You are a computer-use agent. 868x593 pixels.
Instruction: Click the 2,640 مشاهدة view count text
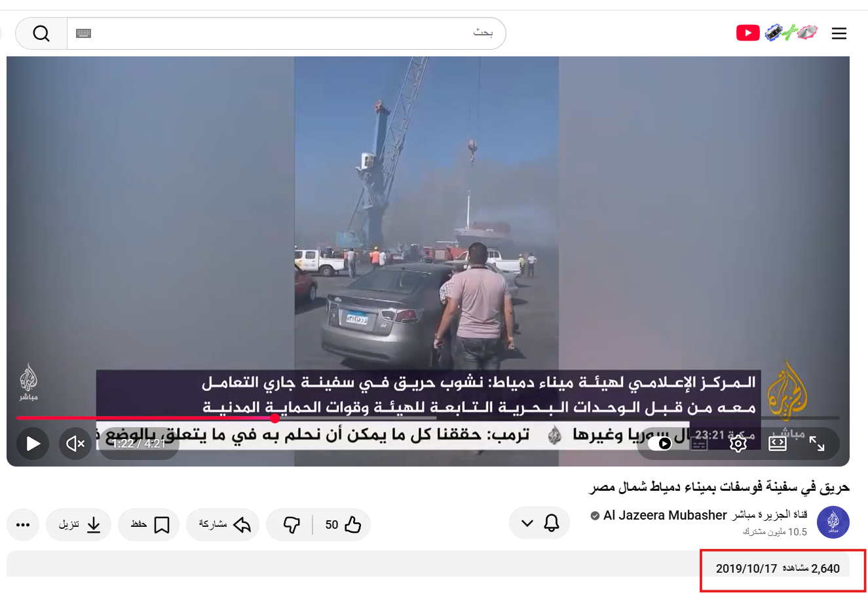tap(812, 568)
